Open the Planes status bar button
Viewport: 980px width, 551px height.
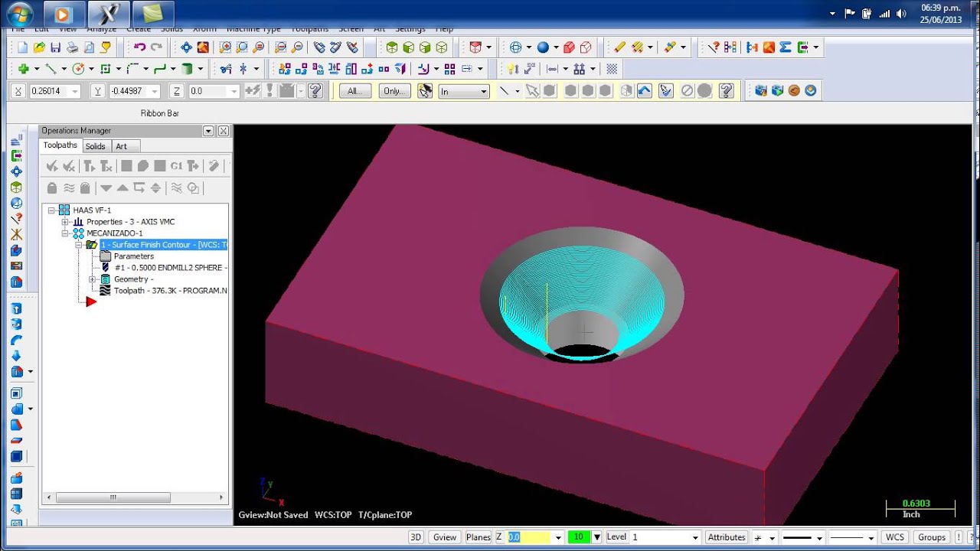(x=479, y=537)
